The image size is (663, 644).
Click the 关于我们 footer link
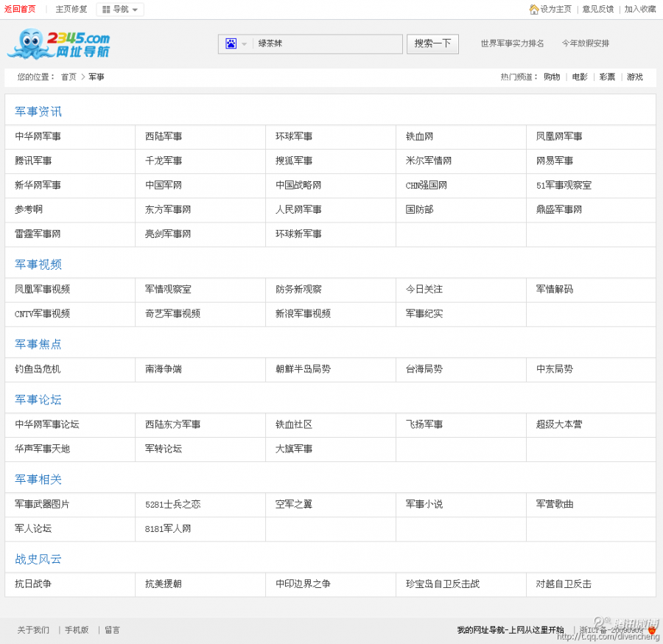(x=33, y=630)
